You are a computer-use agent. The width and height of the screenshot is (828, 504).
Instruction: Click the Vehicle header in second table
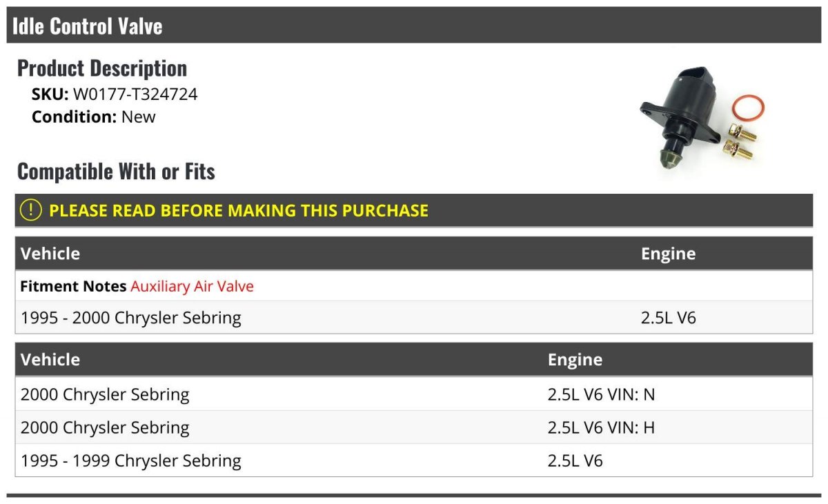coord(50,359)
